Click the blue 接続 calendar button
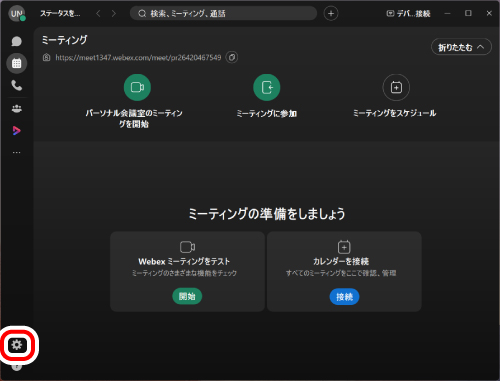Image resolution: width=500 pixels, height=381 pixels. 344,297
